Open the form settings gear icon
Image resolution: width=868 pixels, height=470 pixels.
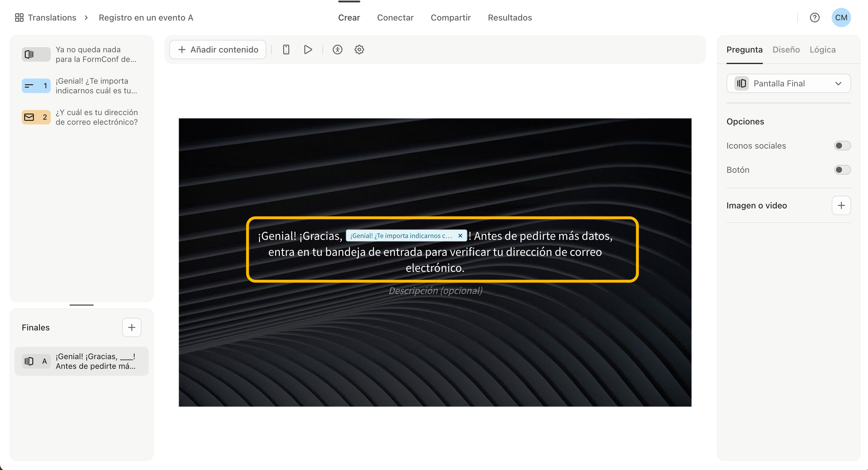point(359,50)
